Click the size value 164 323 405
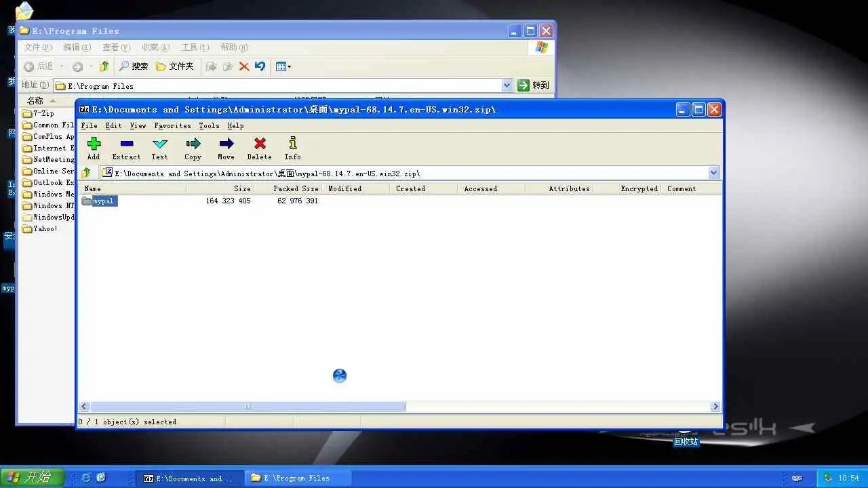The width and height of the screenshot is (868, 488). coord(228,201)
